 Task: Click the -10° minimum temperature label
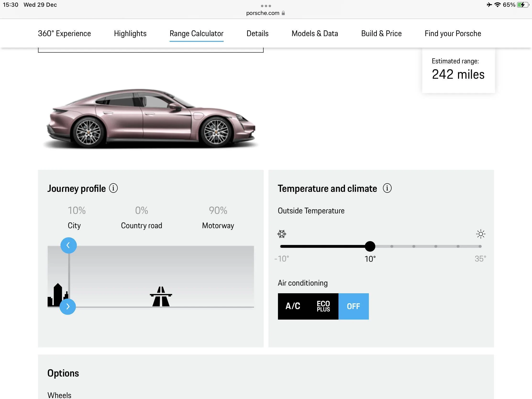[281, 259]
